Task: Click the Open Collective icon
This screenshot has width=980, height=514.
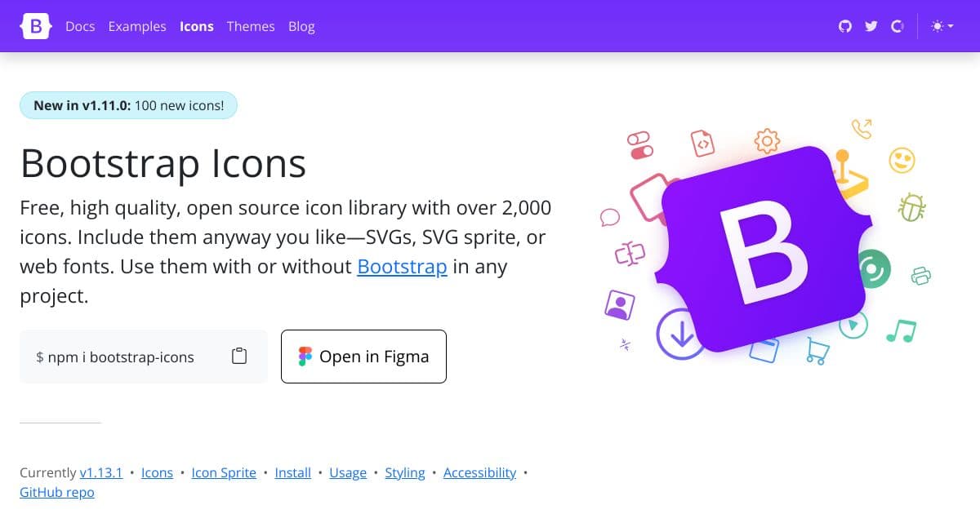Action: pyautogui.click(x=897, y=26)
